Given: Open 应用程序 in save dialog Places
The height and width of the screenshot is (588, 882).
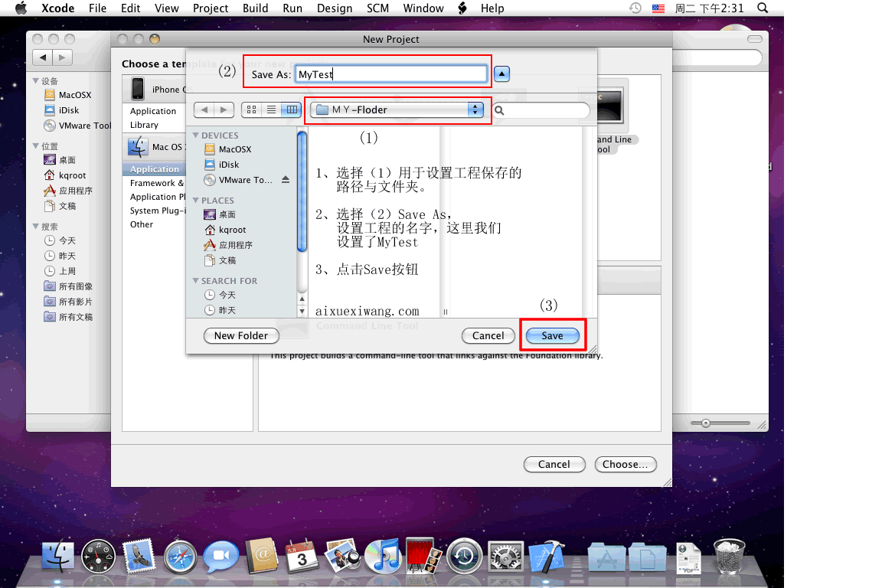Looking at the screenshot, I should tap(228, 245).
